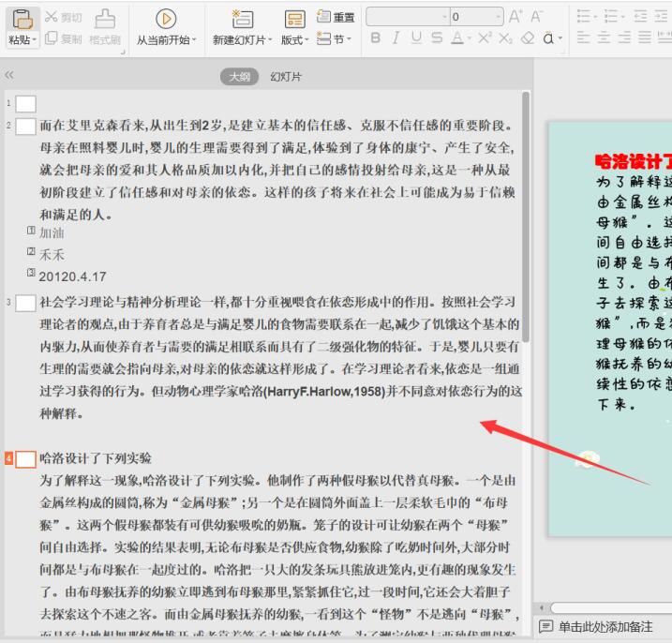Select slide 3 thumbnail in outline
This screenshot has width=672, height=643.
click(25, 303)
